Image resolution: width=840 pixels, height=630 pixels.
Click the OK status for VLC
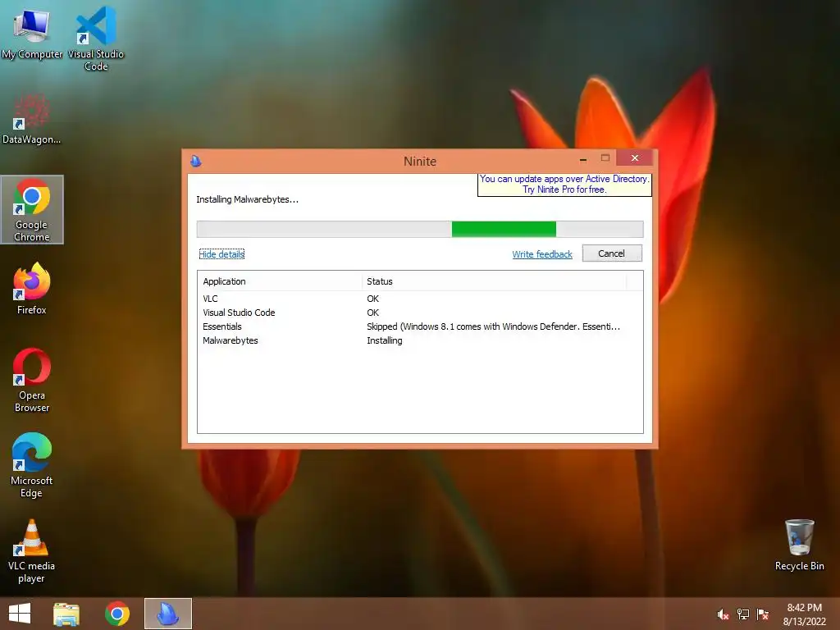pyautogui.click(x=373, y=299)
